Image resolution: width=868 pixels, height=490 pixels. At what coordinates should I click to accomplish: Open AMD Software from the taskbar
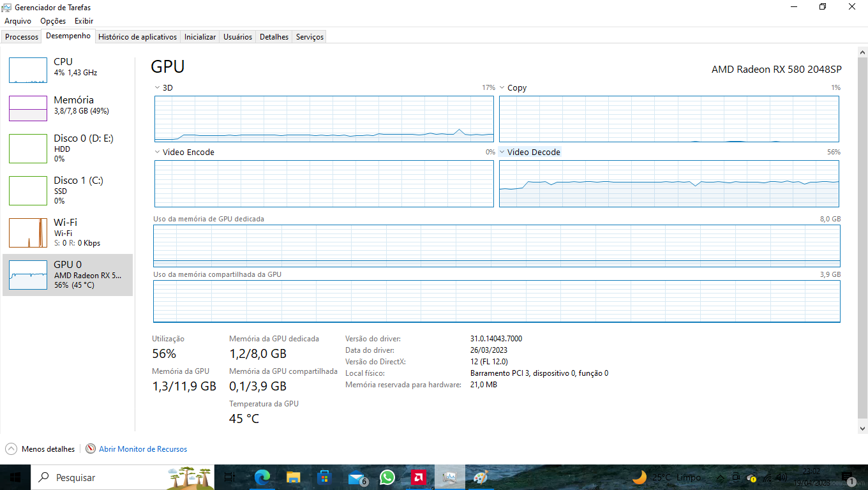click(419, 477)
